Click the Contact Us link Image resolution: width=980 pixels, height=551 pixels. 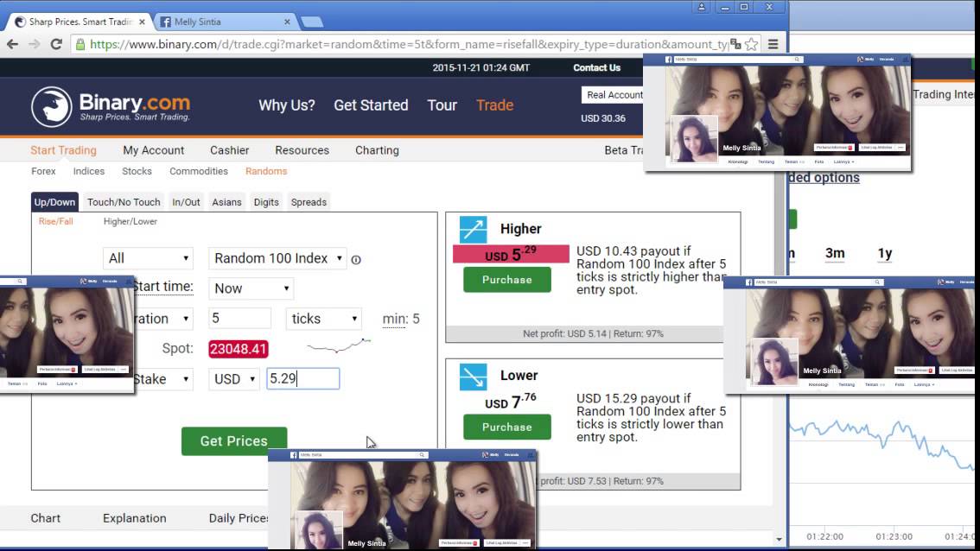point(597,67)
